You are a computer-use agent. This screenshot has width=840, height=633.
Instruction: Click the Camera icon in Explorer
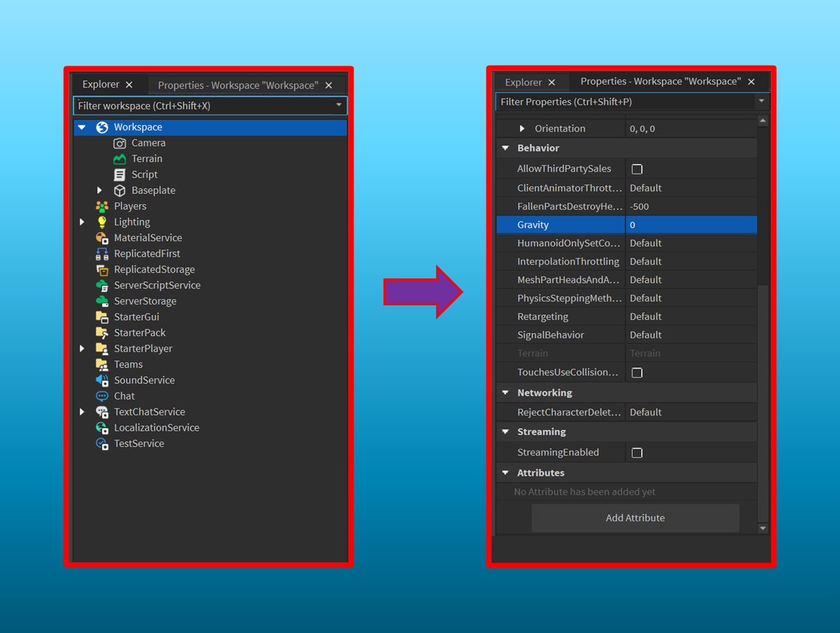pyautogui.click(x=120, y=143)
